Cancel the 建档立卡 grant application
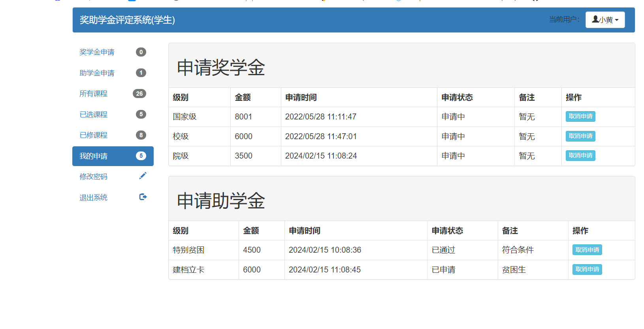The width and height of the screenshot is (644, 329). pos(587,269)
